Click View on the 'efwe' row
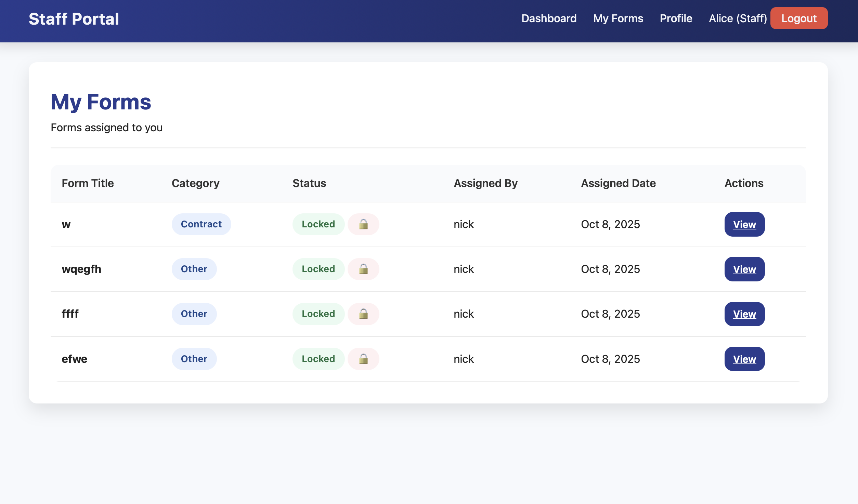Viewport: 858px width, 504px height. click(x=744, y=359)
